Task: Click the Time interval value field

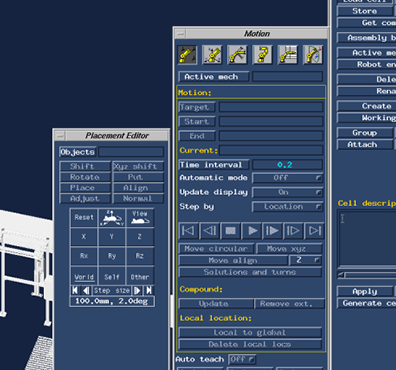Action: click(287, 165)
